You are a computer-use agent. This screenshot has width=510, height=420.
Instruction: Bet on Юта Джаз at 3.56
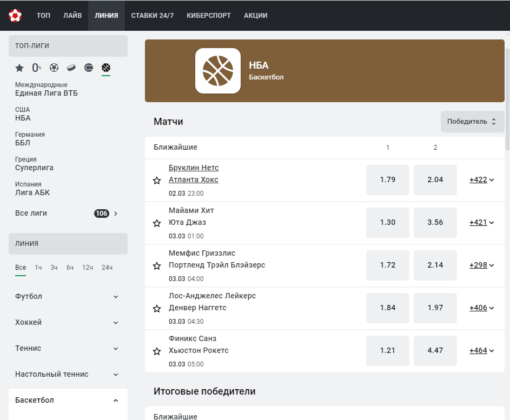pos(435,222)
